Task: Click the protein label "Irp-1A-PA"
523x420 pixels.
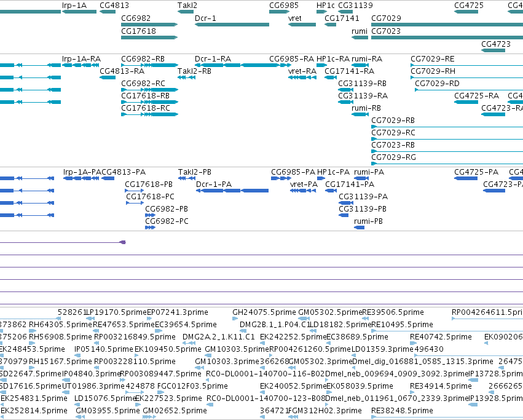Action: coord(82,172)
